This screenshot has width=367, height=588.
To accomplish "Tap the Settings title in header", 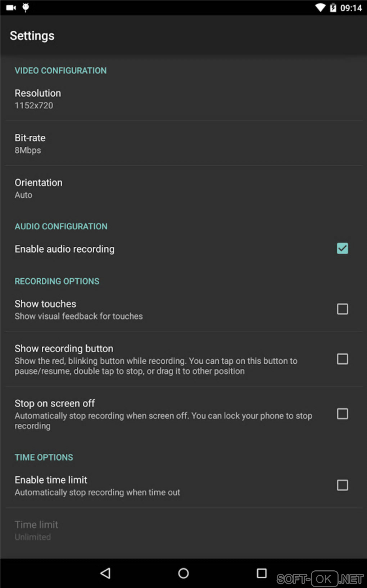I will (x=32, y=36).
